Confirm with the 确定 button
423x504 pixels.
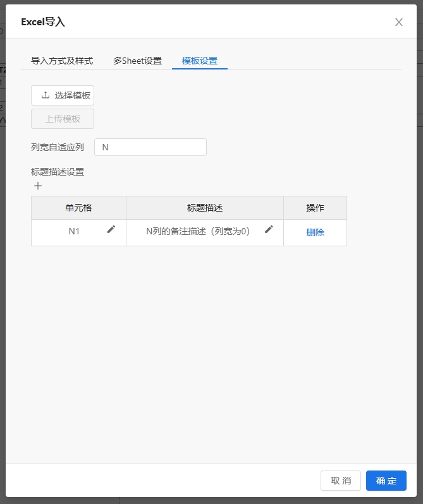tap(386, 481)
